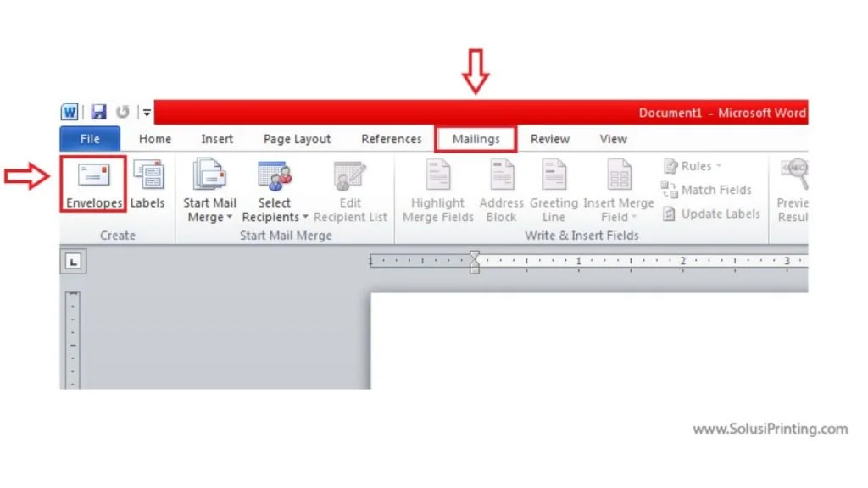Viewport: 868px width, 488px height.
Task: Select the Mailings tab
Action: 476,139
